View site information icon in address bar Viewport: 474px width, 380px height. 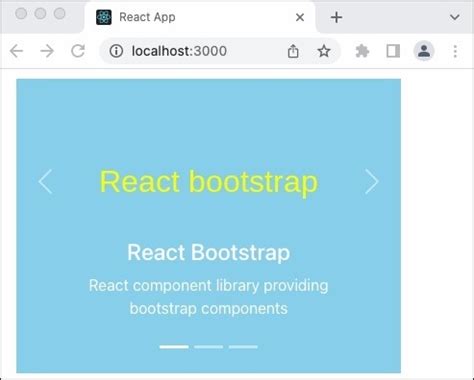point(116,51)
